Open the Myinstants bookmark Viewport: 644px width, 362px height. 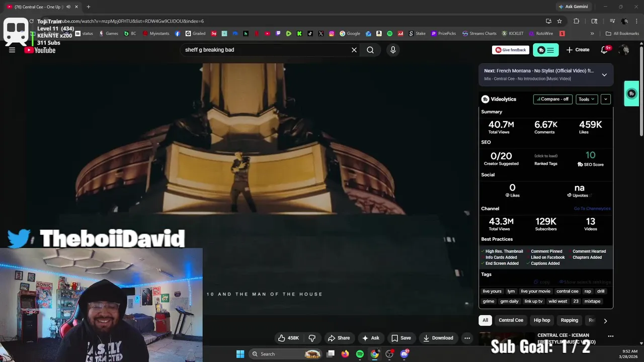pyautogui.click(x=156, y=34)
